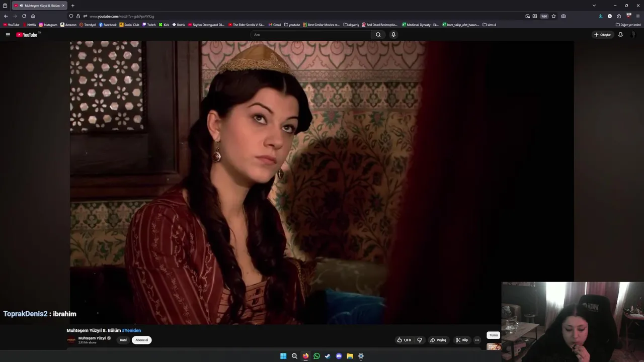Expand the alışveriş bookmarks folder
The image size is (644, 362).
point(351,25)
